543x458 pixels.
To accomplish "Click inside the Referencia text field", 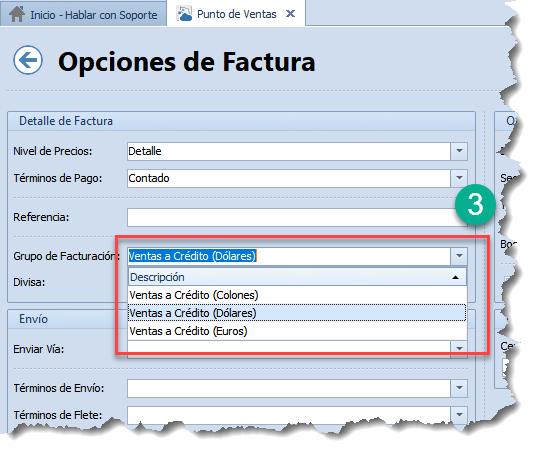I will (297, 217).
